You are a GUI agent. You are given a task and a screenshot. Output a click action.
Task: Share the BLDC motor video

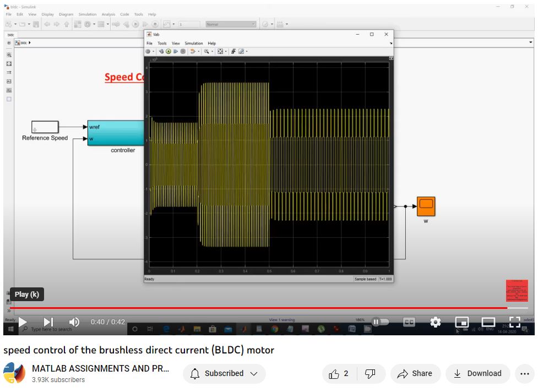coord(415,374)
